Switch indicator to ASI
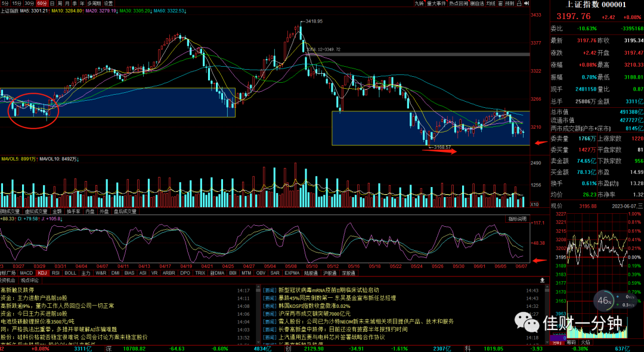This screenshot has height=352, width=644. coord(143,273)
